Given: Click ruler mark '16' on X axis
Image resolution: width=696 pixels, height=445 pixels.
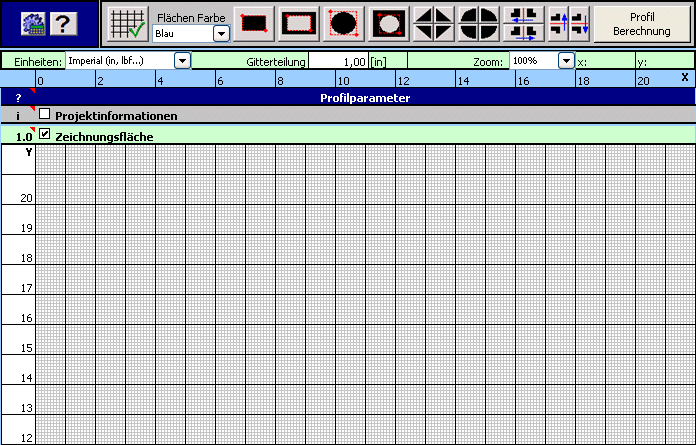Looking at the screenshot, I should click(x=523, y=81).
